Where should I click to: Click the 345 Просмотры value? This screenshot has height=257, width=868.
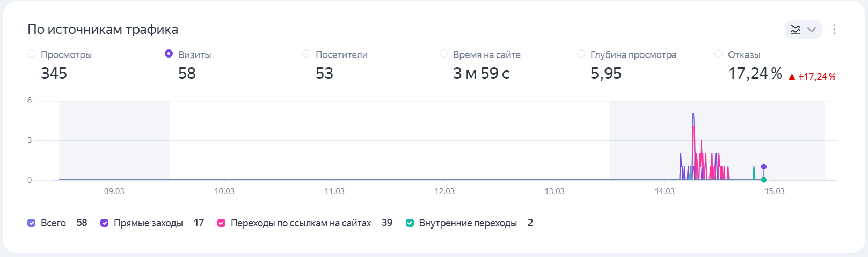pos(54,74)
